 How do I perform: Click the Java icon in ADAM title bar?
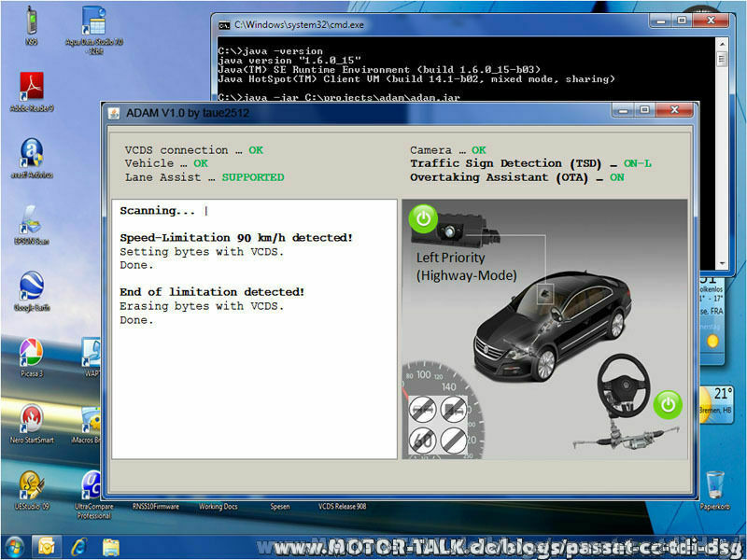click(114, 113)
